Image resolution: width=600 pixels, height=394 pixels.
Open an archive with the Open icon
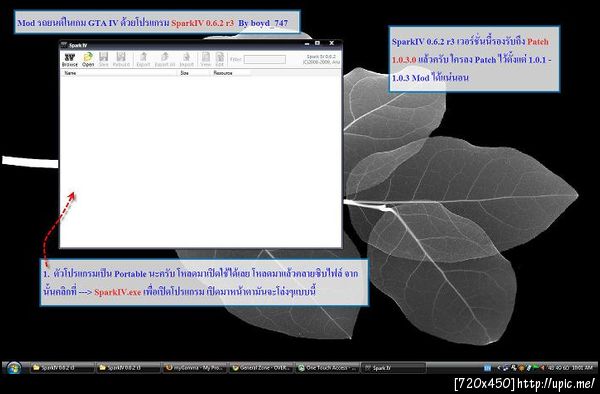click(x=88, y=60)
